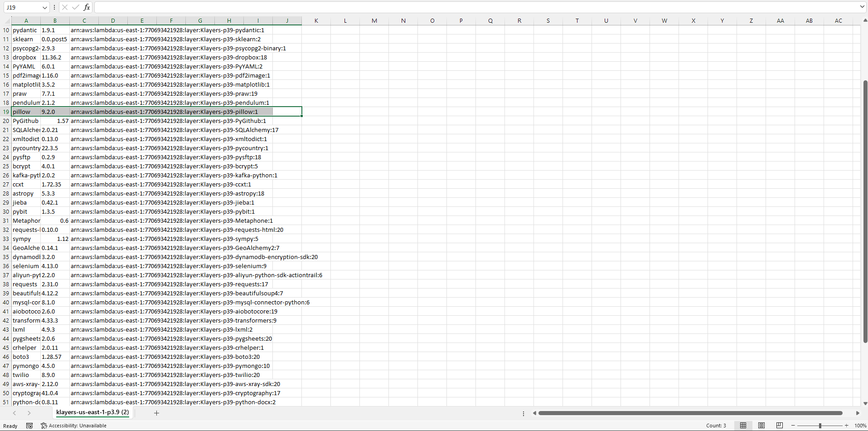868x431 pixels.
Task: Click the Cancel entry X icon
Action: 65,7
